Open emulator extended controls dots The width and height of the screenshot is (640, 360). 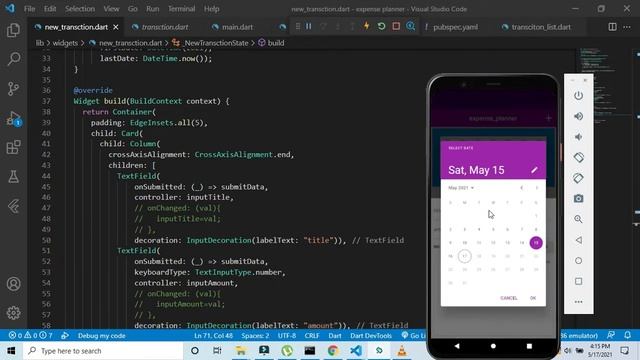pyautogui.click(x=578, y=302)
